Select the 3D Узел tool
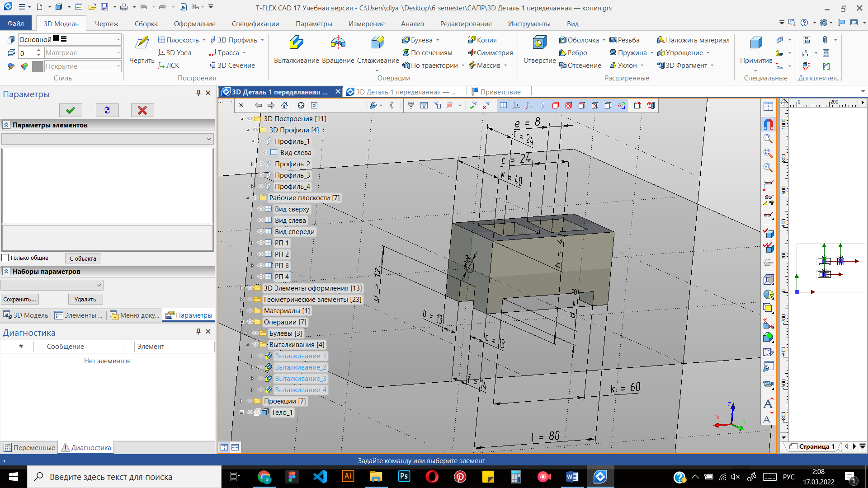The width and height of the screenshot is (868, 488). pyautogui.click(x=175, y=53)
